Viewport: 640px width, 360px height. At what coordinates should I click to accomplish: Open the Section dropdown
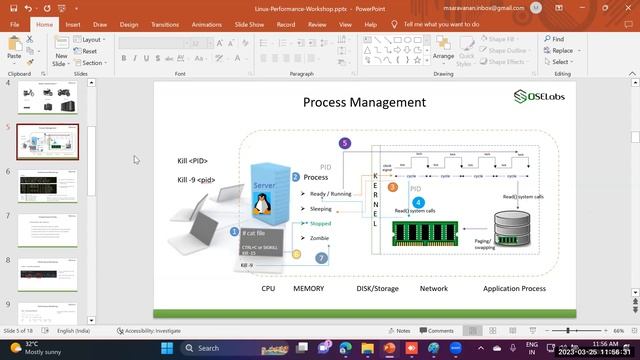tap(90, 63)
